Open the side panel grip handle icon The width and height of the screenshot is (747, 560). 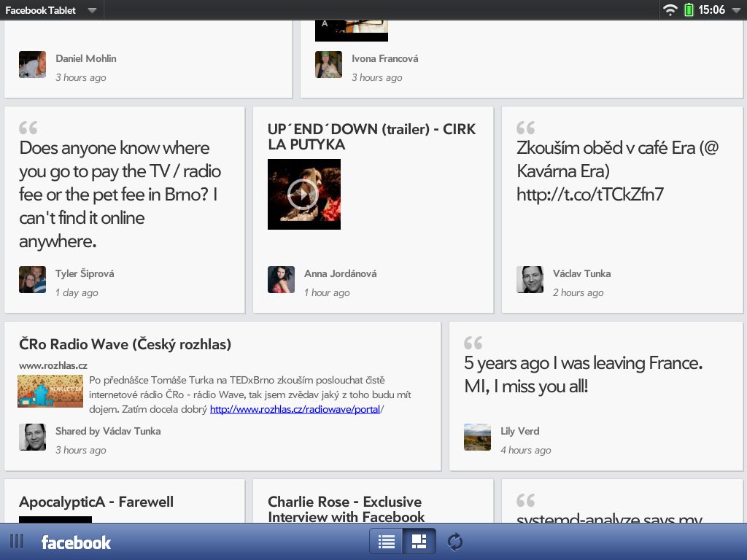[17, 542]
